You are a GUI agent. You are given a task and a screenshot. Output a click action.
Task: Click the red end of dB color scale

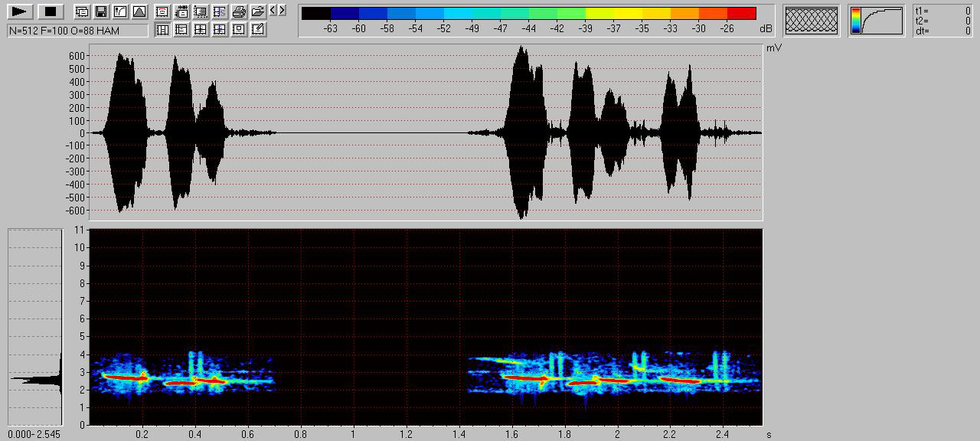coord(741,13)
